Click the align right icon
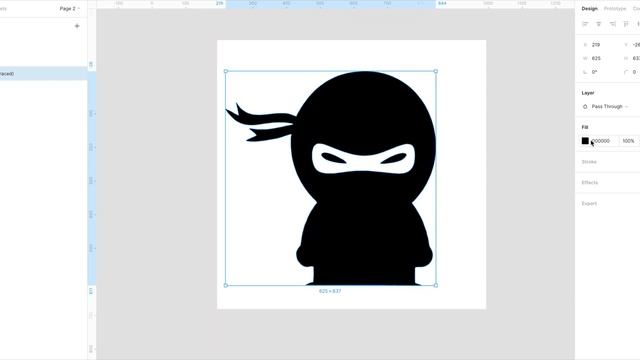 point(612,24)
